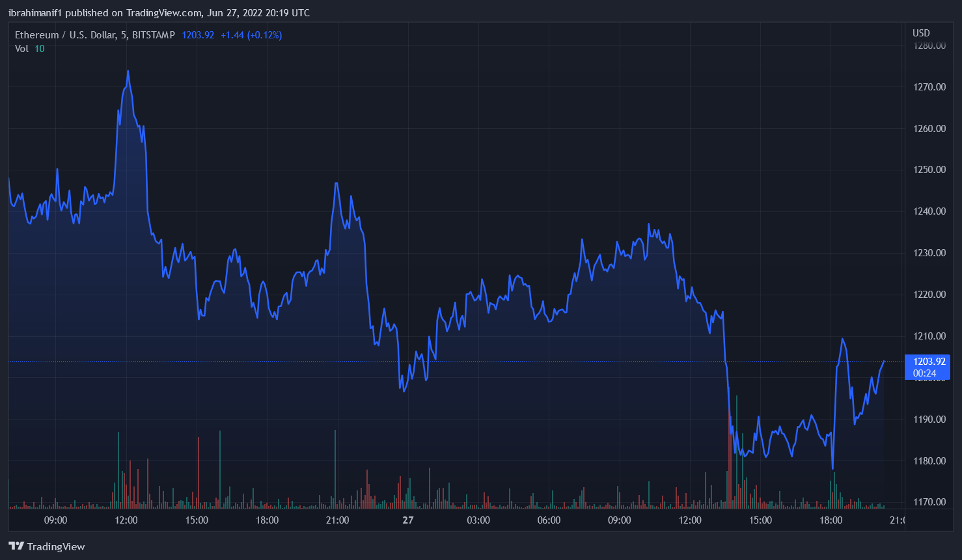Select the Vol indicator label
The height and width of the screenshot is (560, 962).
click(x=21, y=49)
